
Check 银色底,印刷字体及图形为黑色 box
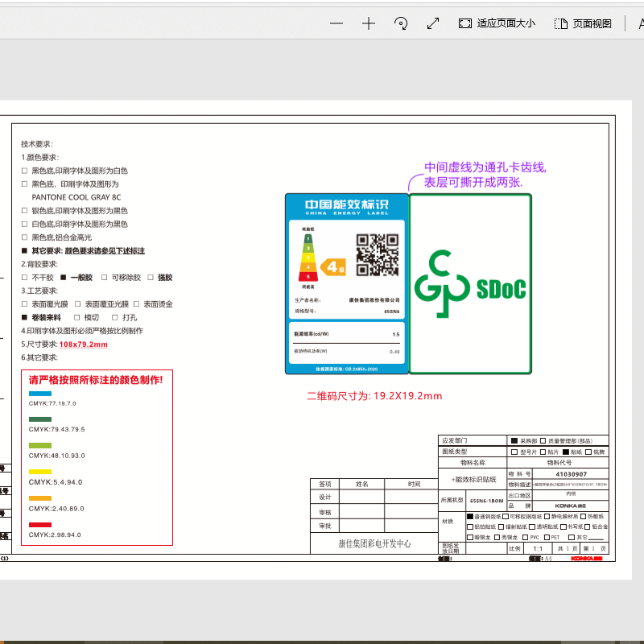pyautogui.click(x=24, y=211)
